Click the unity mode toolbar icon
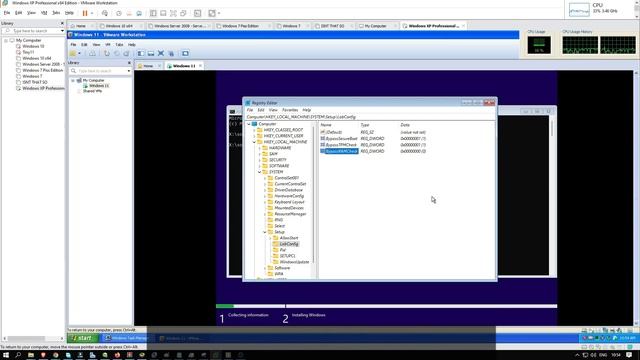640x360 pixels. click(184, 13)
